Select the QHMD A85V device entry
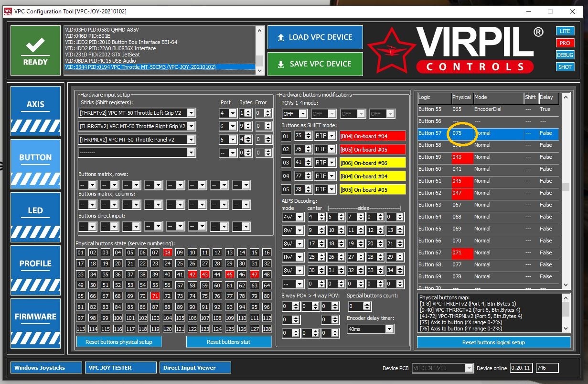The width and height of the screenshot is (588, 384). coord(160,30)
